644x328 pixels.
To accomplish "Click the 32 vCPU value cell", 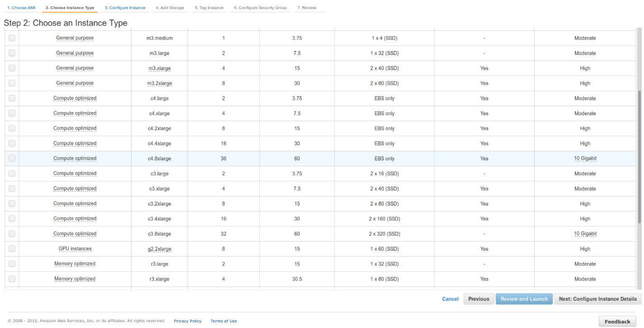I will tap(224, 234).
